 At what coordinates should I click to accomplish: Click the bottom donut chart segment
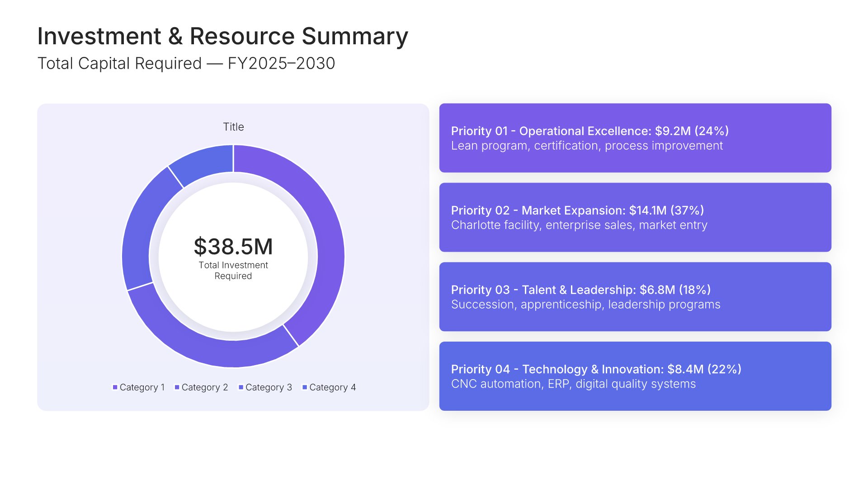(203, 348)
